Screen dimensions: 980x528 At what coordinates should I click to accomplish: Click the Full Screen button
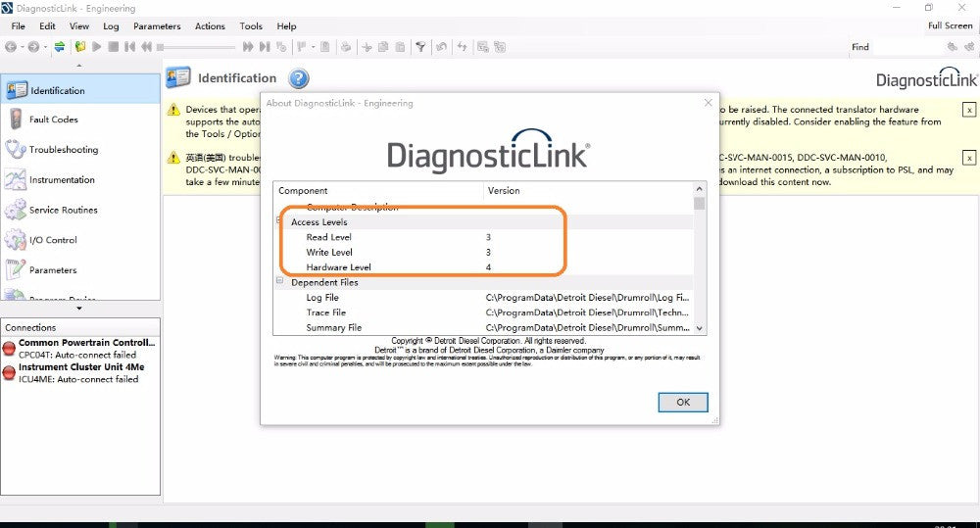click(x=950, y=25)
